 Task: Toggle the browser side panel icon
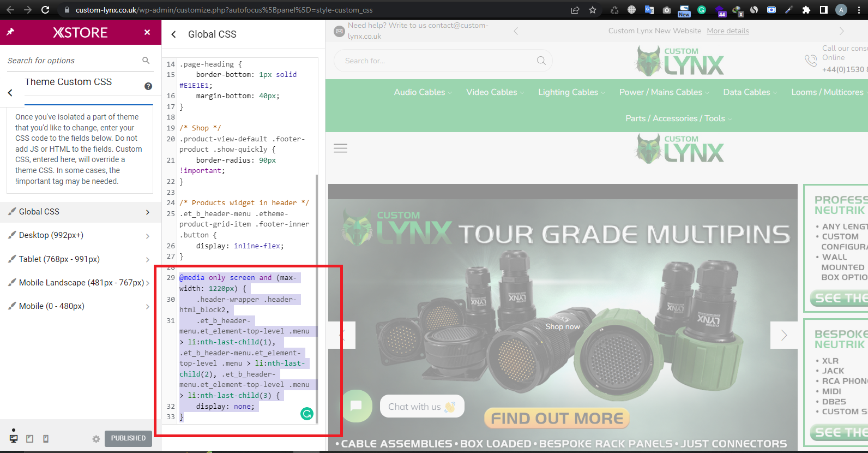point(824,10)
